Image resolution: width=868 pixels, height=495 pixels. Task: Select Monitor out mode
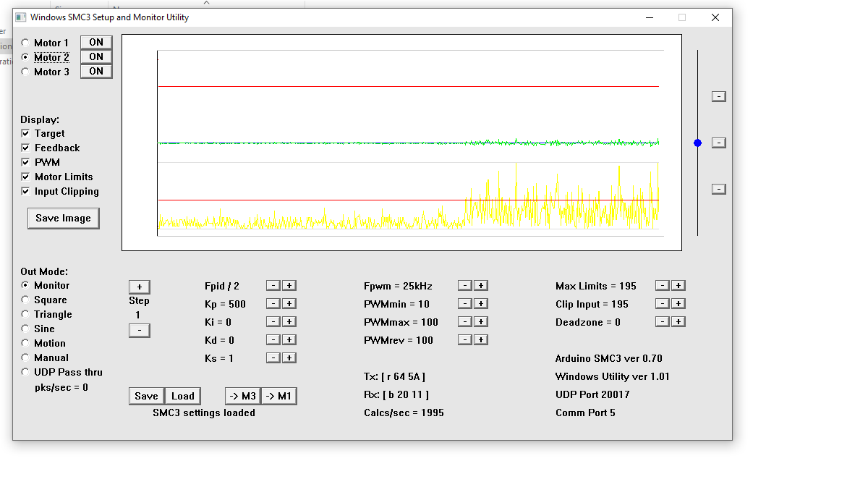pos(25,285)
